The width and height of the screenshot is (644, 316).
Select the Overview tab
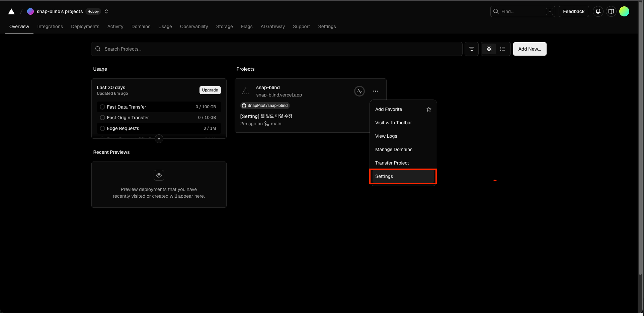[19, 26]
